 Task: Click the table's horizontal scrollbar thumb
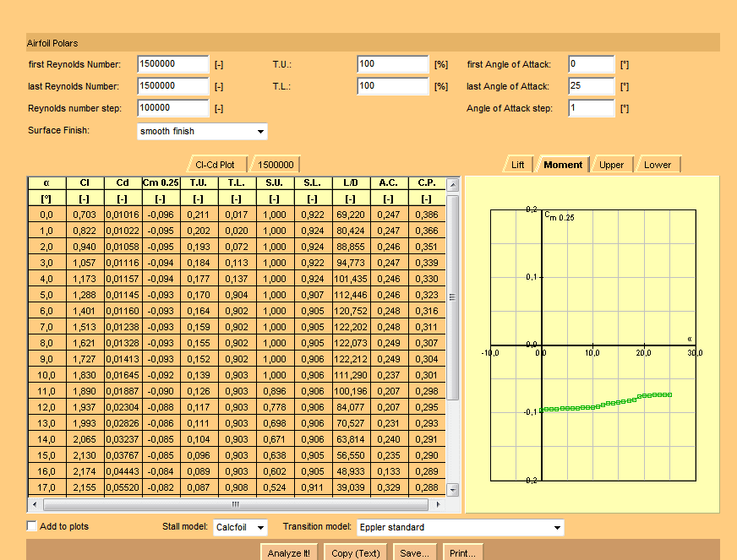point(236,504)
